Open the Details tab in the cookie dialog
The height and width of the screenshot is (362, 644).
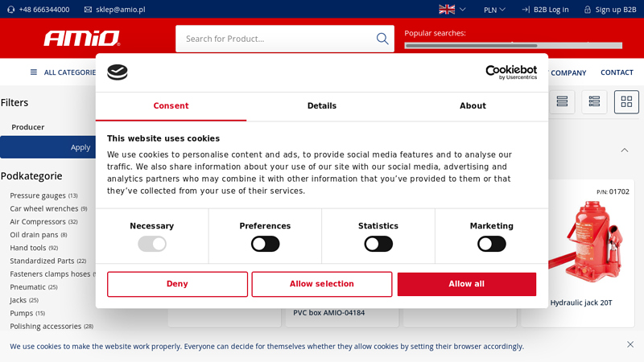pos(322,106)
